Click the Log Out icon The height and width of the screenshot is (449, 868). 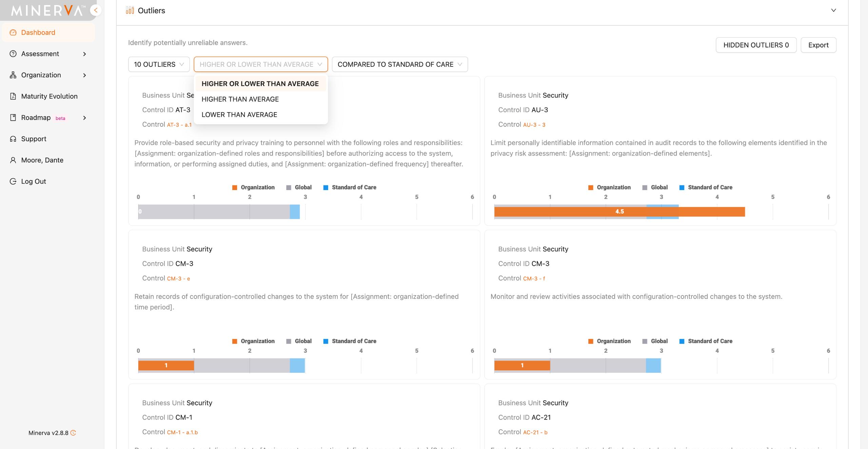point(13,181)
